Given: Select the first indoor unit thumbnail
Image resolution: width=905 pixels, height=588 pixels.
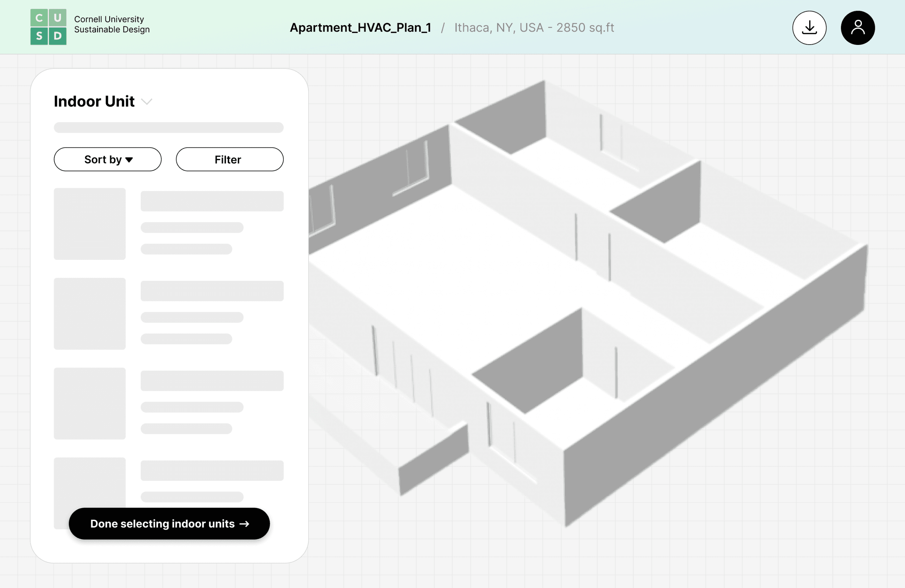Looking at the screenshot, I should (90, 224).
